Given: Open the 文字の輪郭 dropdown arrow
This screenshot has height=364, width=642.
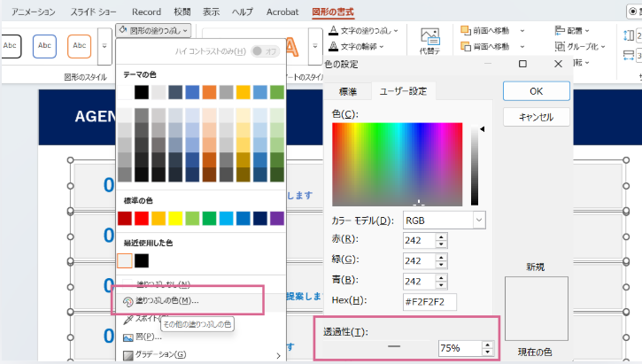Looking at the screenshot, I should pos(382,47).
